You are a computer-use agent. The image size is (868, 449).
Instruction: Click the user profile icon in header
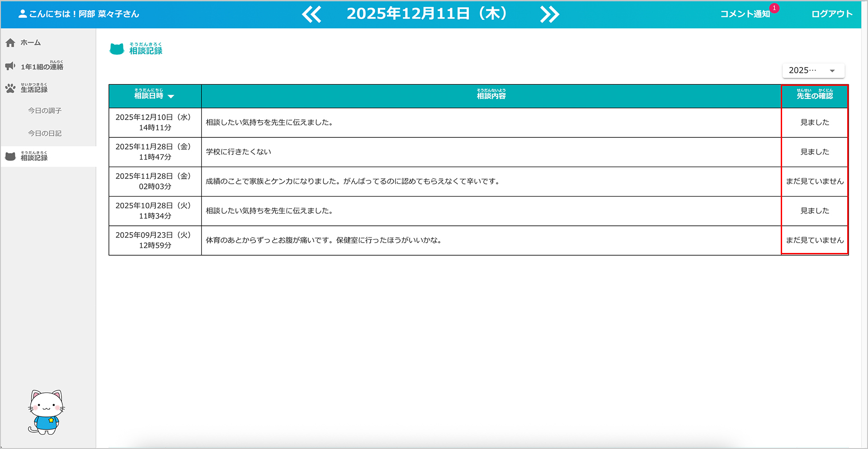point(23,14)
